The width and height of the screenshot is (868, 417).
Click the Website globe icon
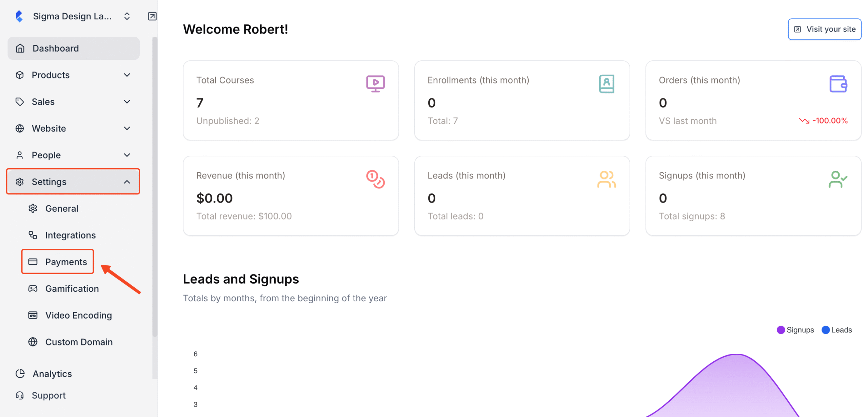[x=20, y=128]
